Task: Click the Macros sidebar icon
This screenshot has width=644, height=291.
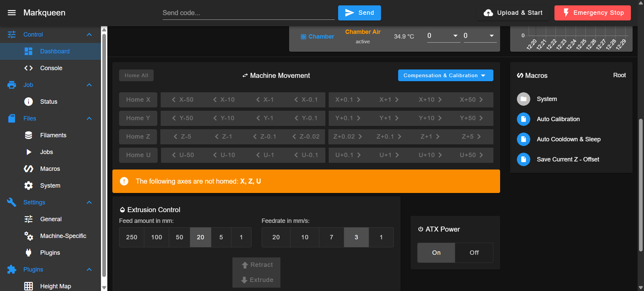Action: tap(29, 169)
